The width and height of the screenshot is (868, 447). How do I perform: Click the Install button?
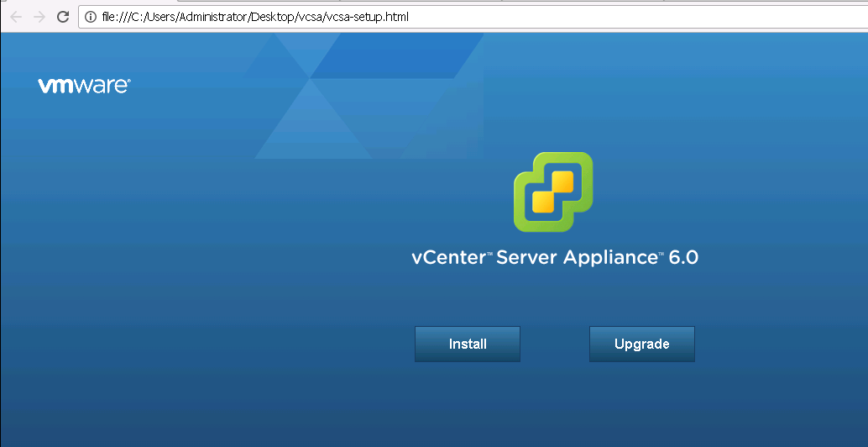(468, 344)
